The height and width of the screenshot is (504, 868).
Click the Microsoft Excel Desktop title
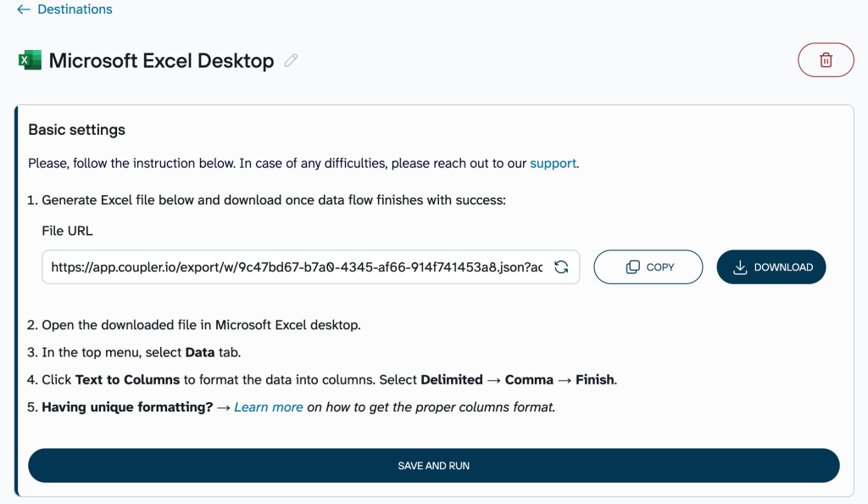pyautogui.click(x=161, y=61)
